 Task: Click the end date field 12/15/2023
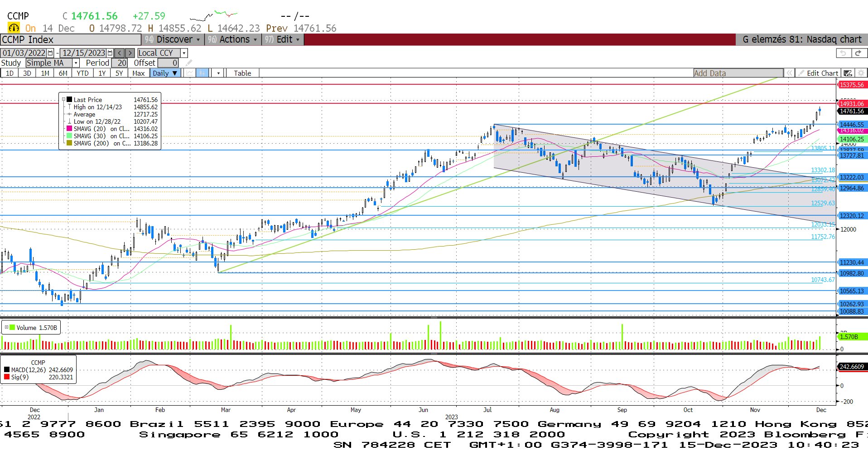tap(84, 53)
